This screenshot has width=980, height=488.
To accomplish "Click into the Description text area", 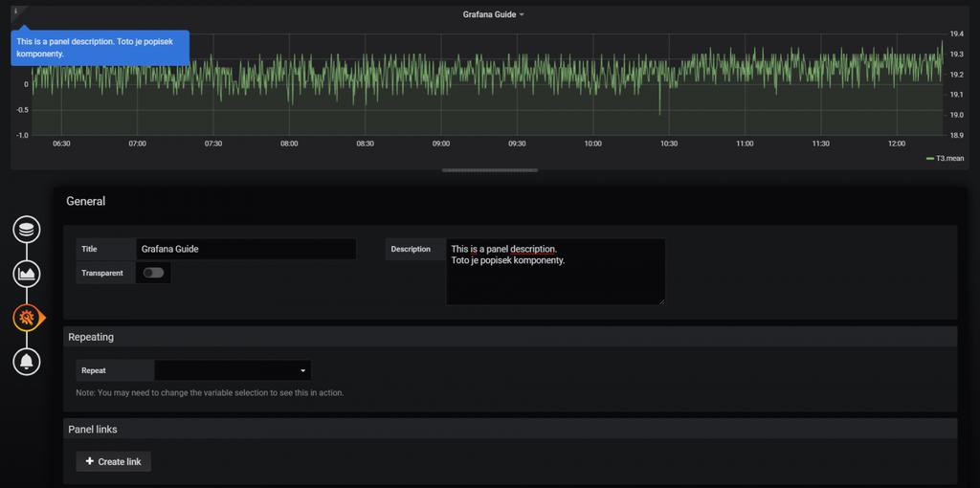I will [556, 272].
